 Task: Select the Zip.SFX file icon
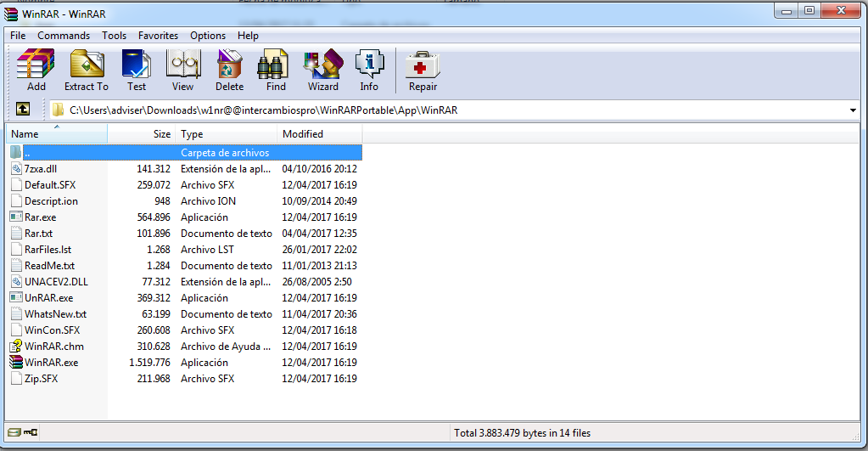17,379
